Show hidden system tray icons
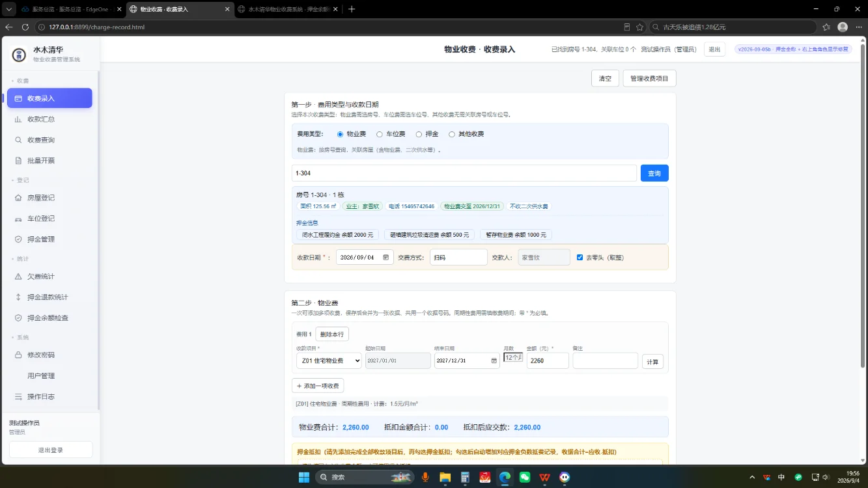The height and width of the screenshot is (488, 868). tap(753, 477)
